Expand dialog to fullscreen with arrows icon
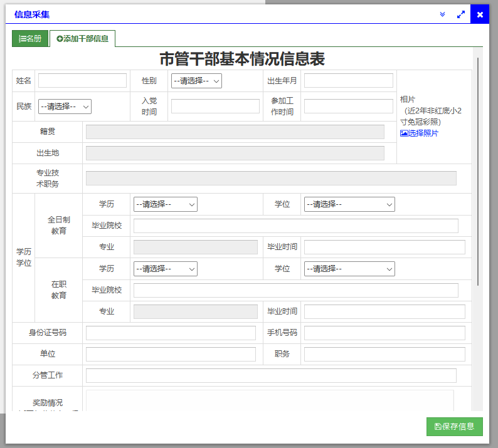The width and height of the screenshot is (498, 448). pos(461,14)
